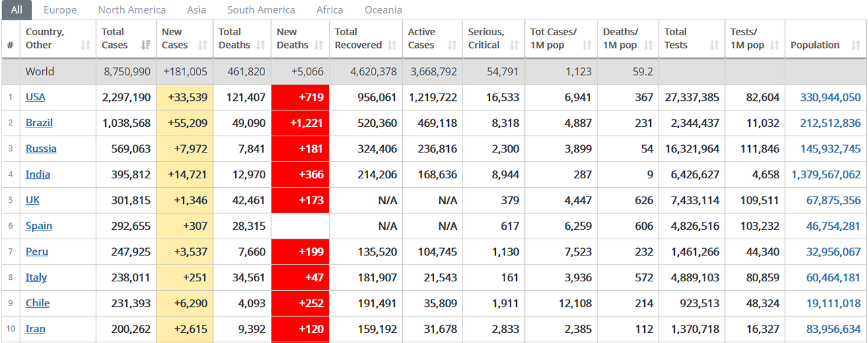868x343 pixels.
Task: Open the Russia country link
Action: click(41, 148)
